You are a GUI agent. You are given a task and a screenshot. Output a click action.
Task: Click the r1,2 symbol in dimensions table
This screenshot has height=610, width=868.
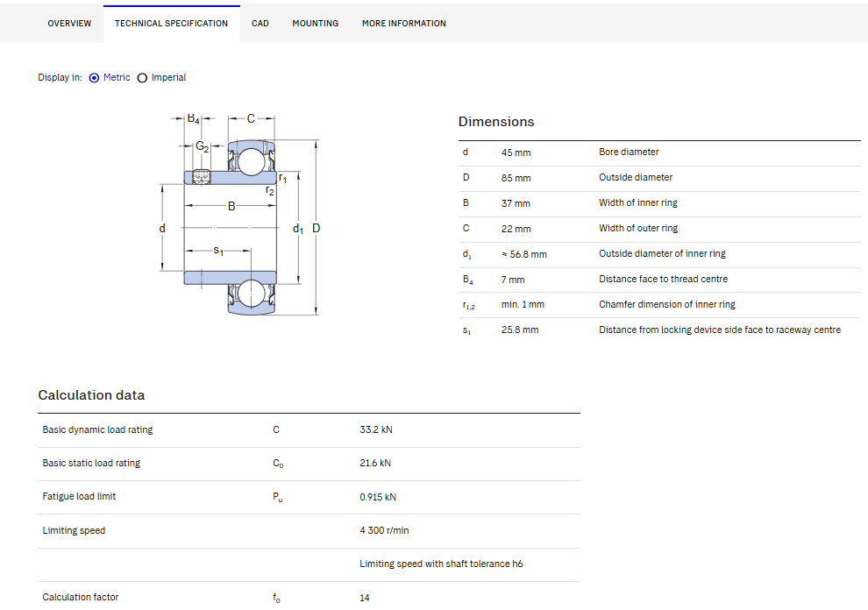[x=469, y=306]
